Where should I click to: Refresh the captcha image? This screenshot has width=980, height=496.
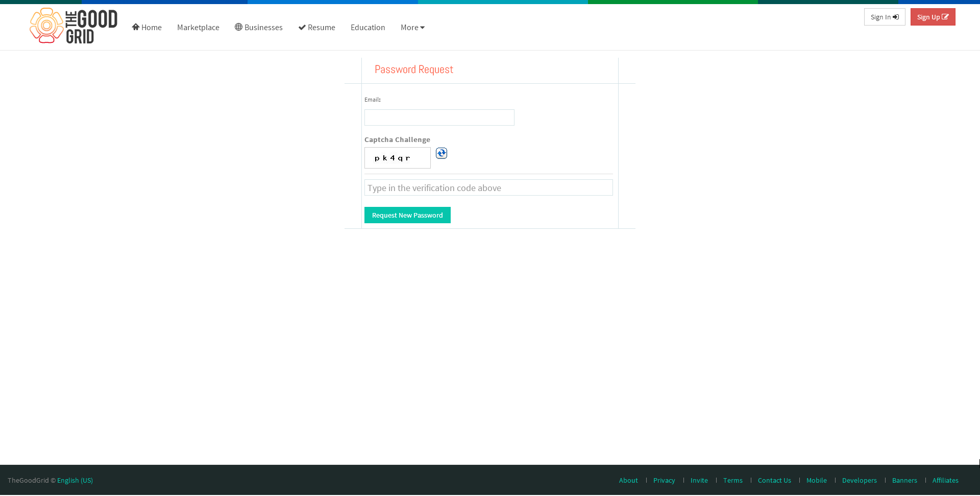tap(442, 153)
